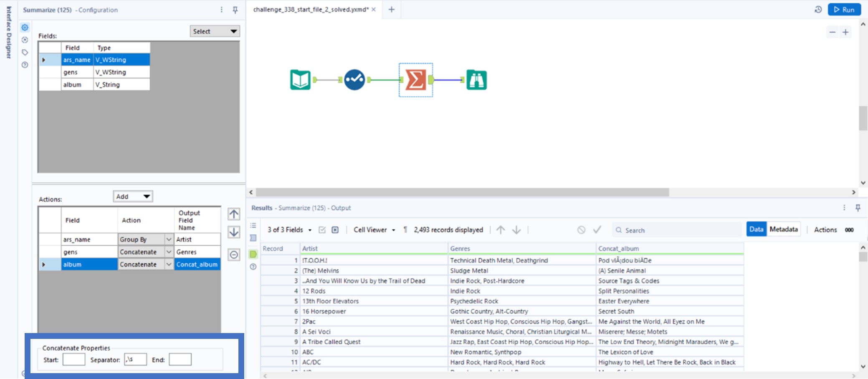Click the Genres column header in Results

tap(522, 249)
